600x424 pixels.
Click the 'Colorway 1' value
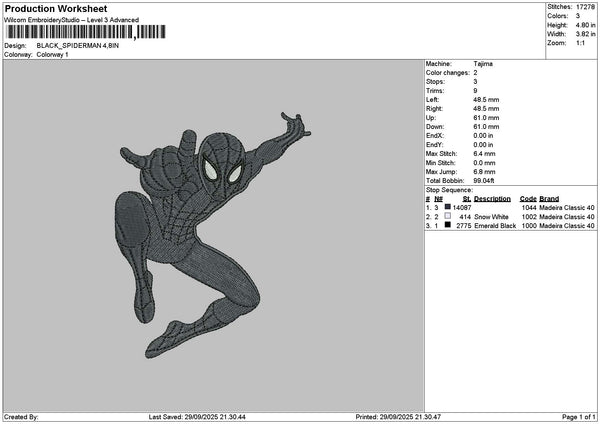(52, 55)
